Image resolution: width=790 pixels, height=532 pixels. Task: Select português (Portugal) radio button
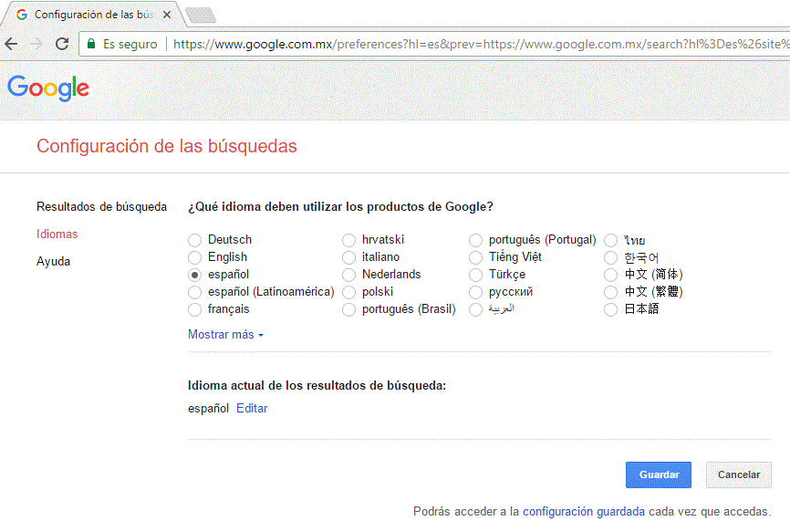(x=475, y=240)
